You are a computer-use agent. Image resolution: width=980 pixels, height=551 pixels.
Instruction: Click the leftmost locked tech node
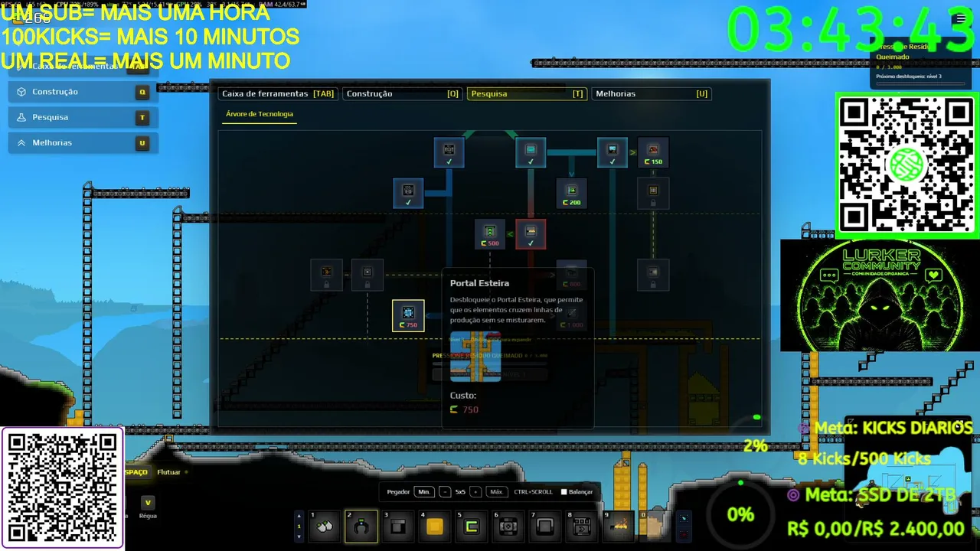(326, 275)
